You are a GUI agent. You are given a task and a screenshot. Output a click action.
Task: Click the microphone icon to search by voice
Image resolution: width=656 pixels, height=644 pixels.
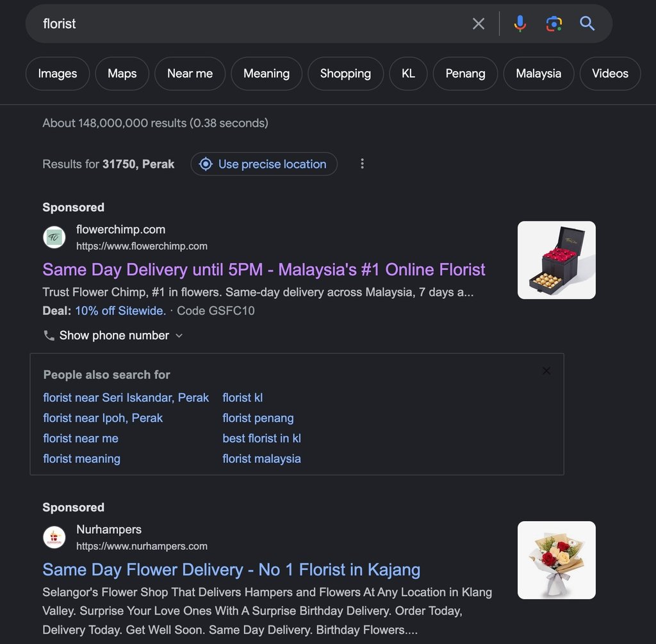[520, 23]
